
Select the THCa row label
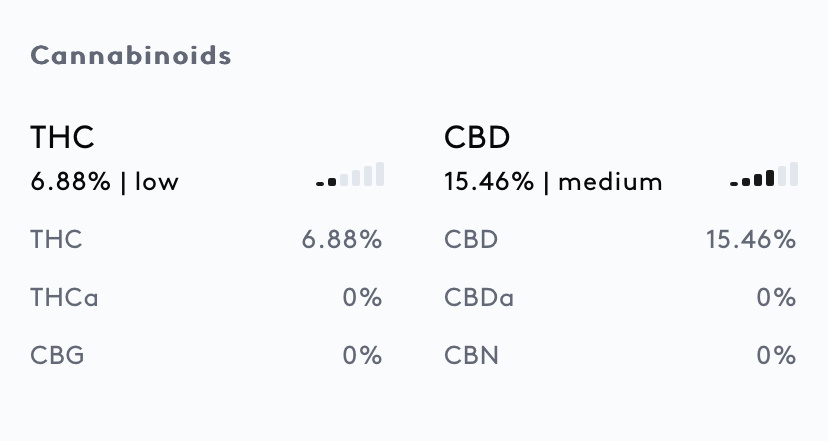click(64, 298)
